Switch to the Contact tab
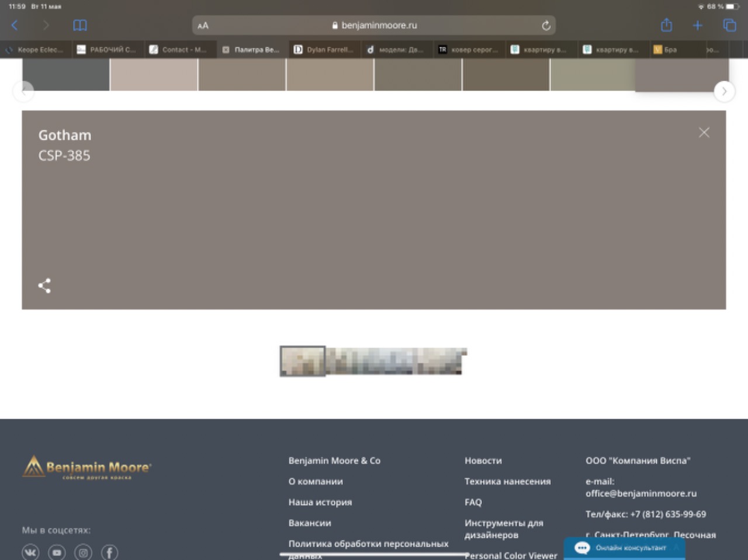This screenshot has height=560, width=748. (179, 50)
